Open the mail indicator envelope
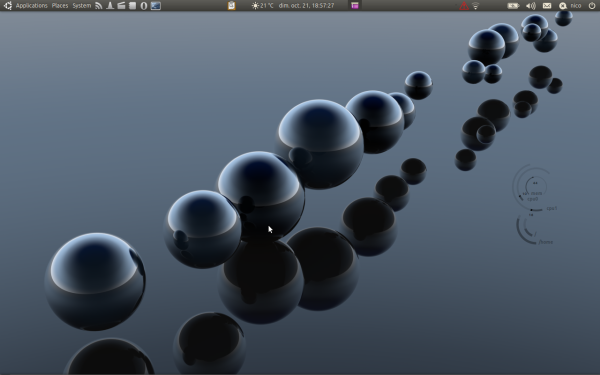This screenshot has height=375, width=600. click(x=547, y=6)
